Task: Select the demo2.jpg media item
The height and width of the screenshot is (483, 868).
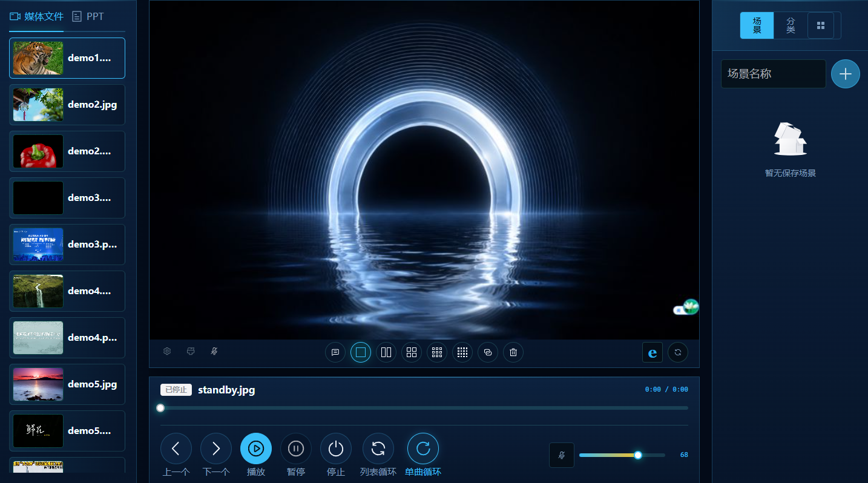Action: click(67, 105)
